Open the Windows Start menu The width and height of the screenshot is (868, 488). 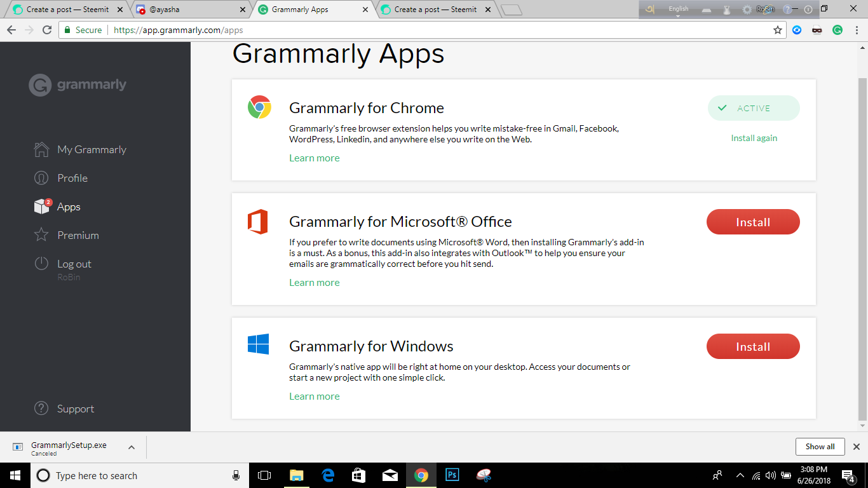click(x=15, y=475)
